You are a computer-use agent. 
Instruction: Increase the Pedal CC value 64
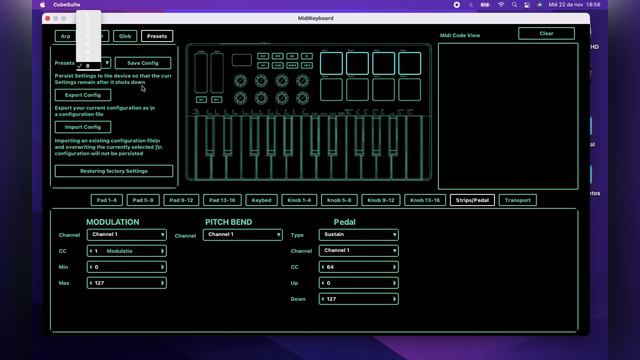click(x=394, y=267)
